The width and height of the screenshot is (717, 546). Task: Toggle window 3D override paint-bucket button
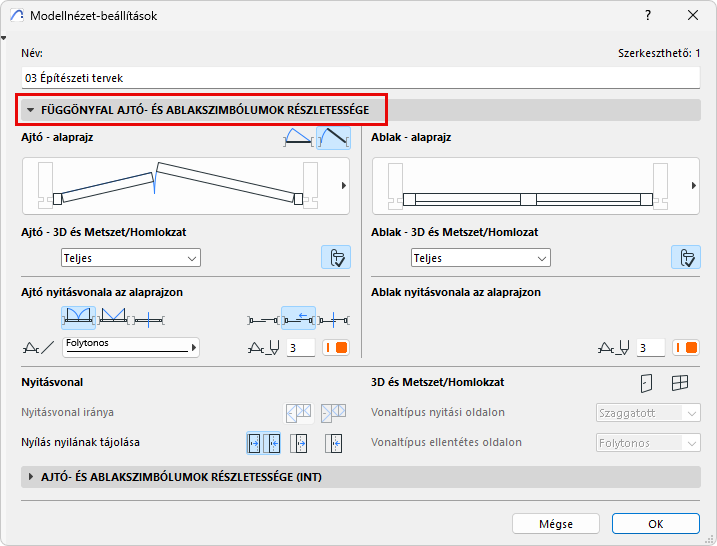pyautogui.click(x=686, y=257)
